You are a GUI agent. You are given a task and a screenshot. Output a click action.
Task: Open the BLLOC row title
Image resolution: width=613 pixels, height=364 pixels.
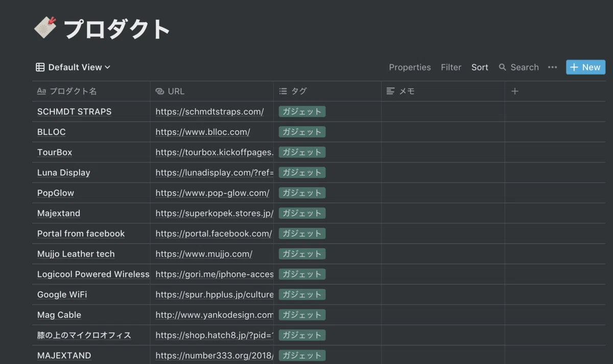coord(52,132)
